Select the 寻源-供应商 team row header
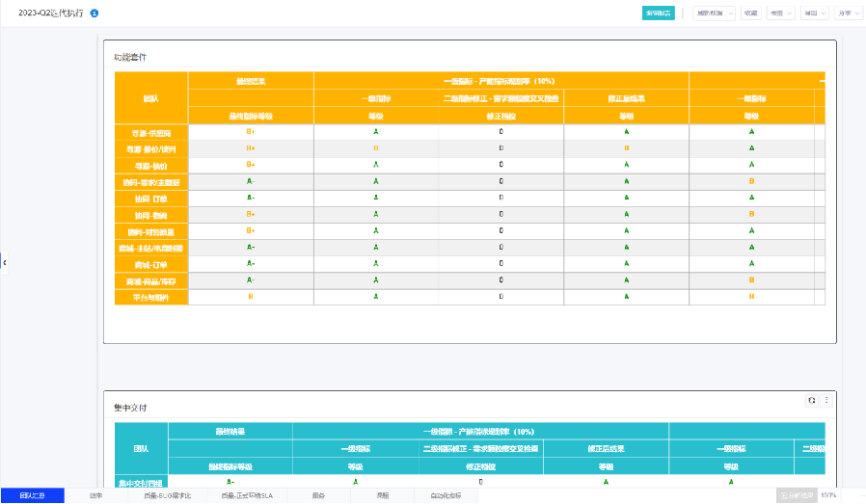866x504 pixels. (151, 133)
